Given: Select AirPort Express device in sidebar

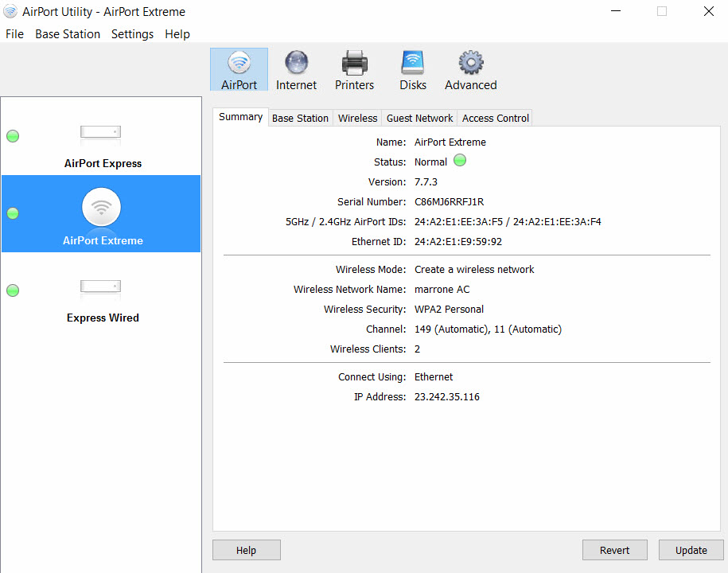Looking at the screenshot, I should point(101,137).
